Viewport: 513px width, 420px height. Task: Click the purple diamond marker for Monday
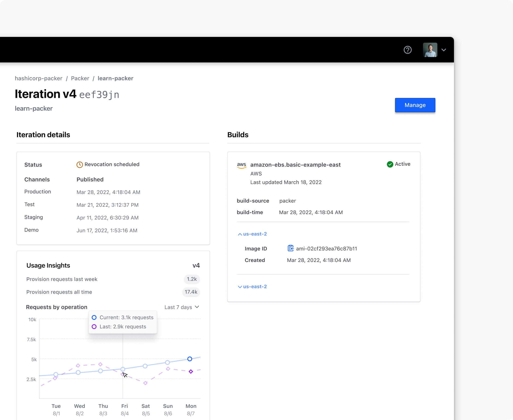(x=191, y=372)
